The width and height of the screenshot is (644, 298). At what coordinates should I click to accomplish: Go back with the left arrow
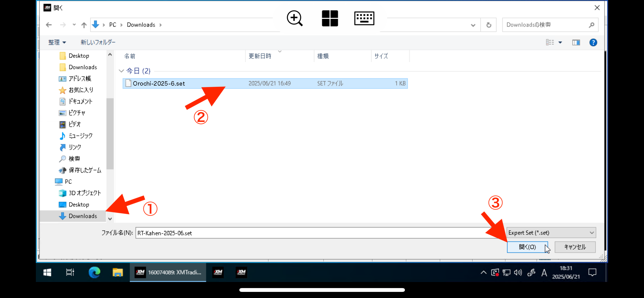pyautogui.click(x=49, y=25)
